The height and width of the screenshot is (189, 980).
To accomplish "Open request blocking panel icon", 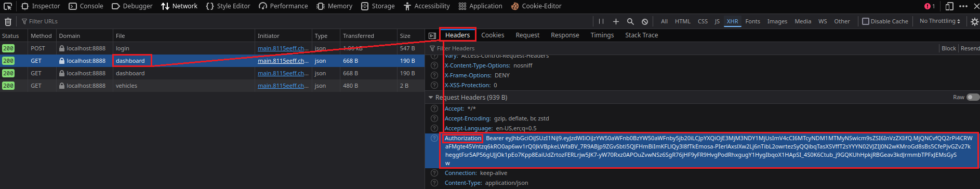I will click(x=645, y=21).
